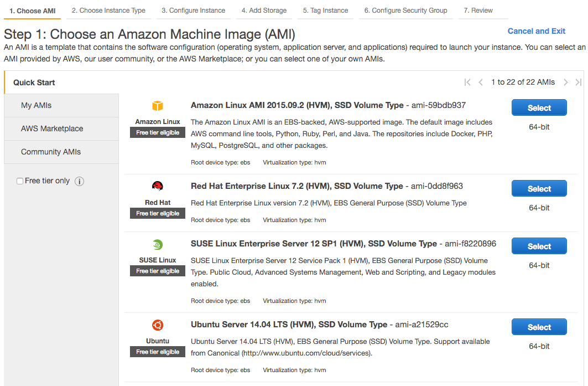Click the SUSE Linux Free tier eligible badge
588x386 pixels.
158,271
